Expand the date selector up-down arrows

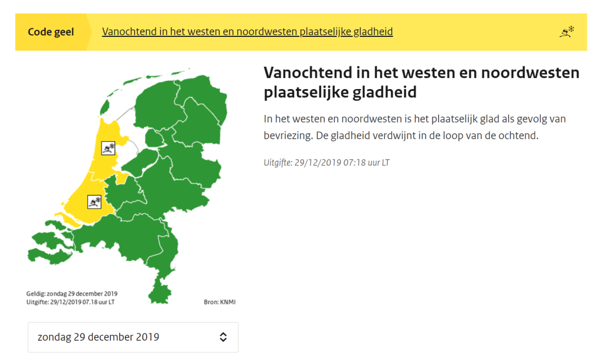coord(223,337)
